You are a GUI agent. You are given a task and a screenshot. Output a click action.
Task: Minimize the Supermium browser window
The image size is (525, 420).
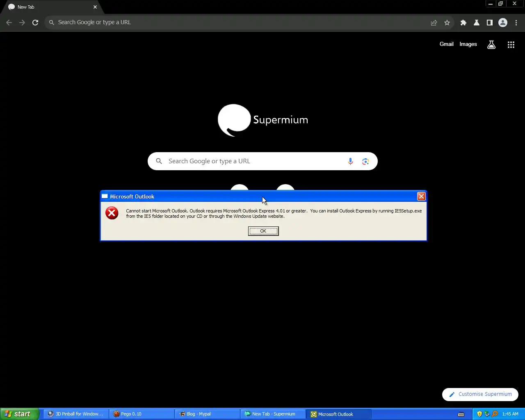490,4
